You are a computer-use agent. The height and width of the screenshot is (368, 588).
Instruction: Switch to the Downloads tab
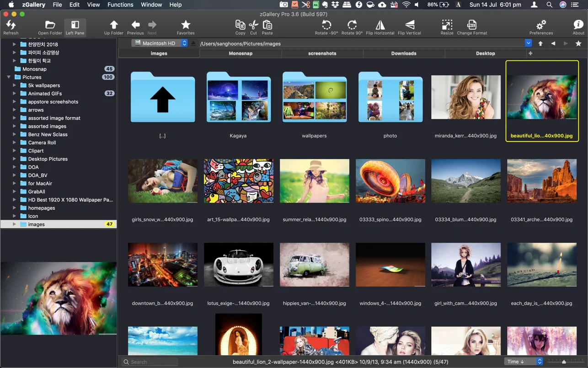[404, 53]
